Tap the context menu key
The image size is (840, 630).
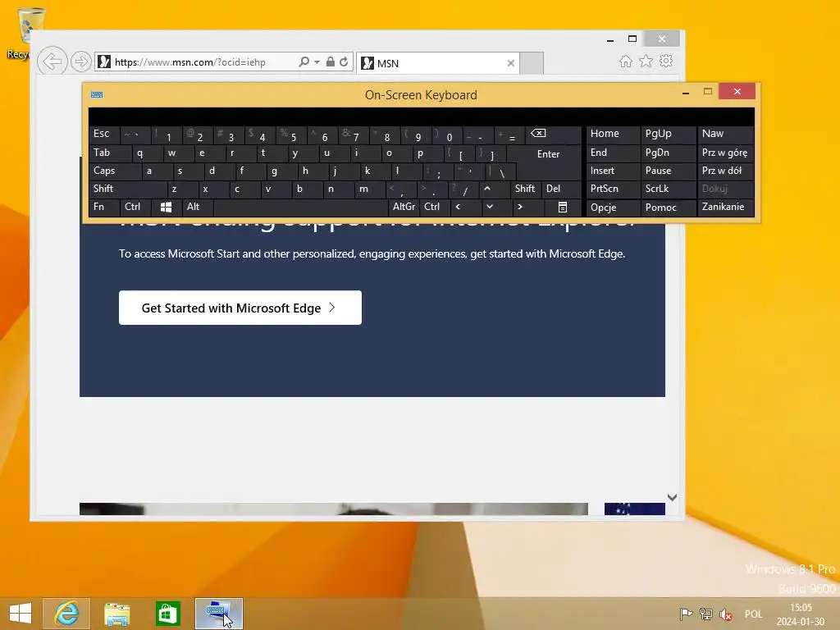point(563,207)
